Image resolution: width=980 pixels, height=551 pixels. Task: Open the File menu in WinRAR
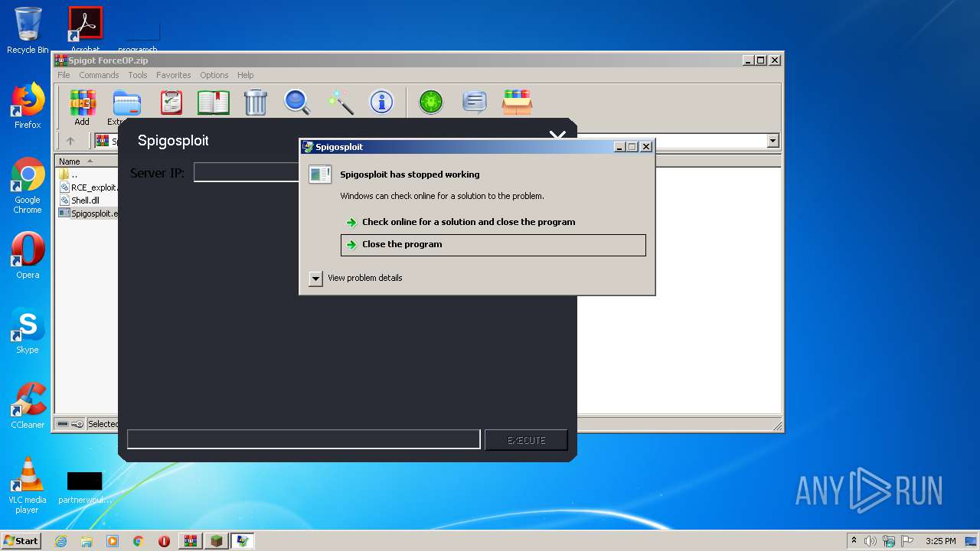click(64, 75)
